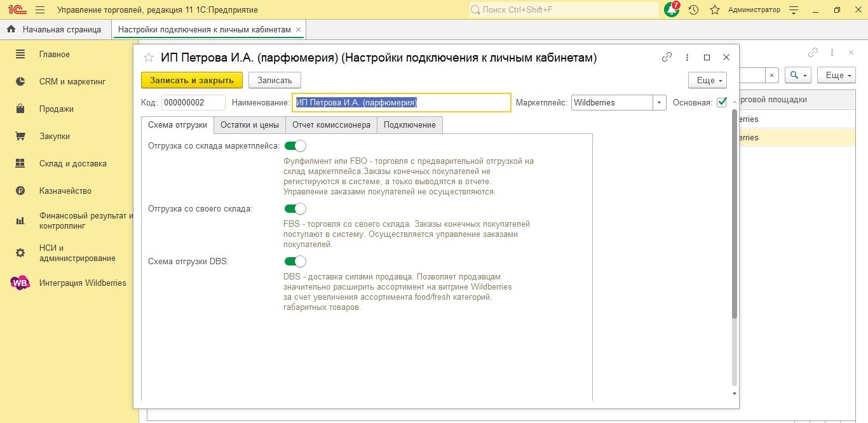
Task: Toggle Отгрузка со склада маркетплейса switch
Action: pos(295,146)
